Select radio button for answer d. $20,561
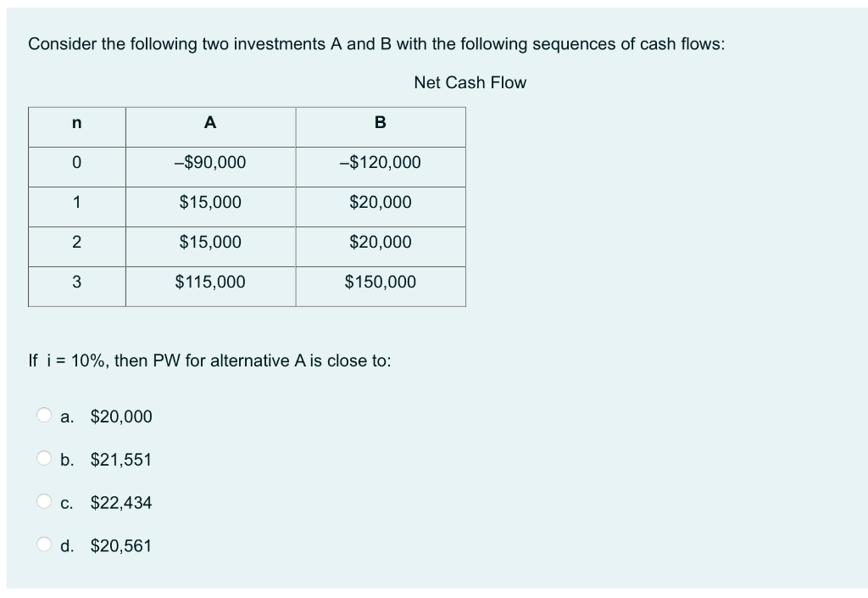The height and width of the screenshot is (598, 868). pyautogui.click(x=43, y=546)
